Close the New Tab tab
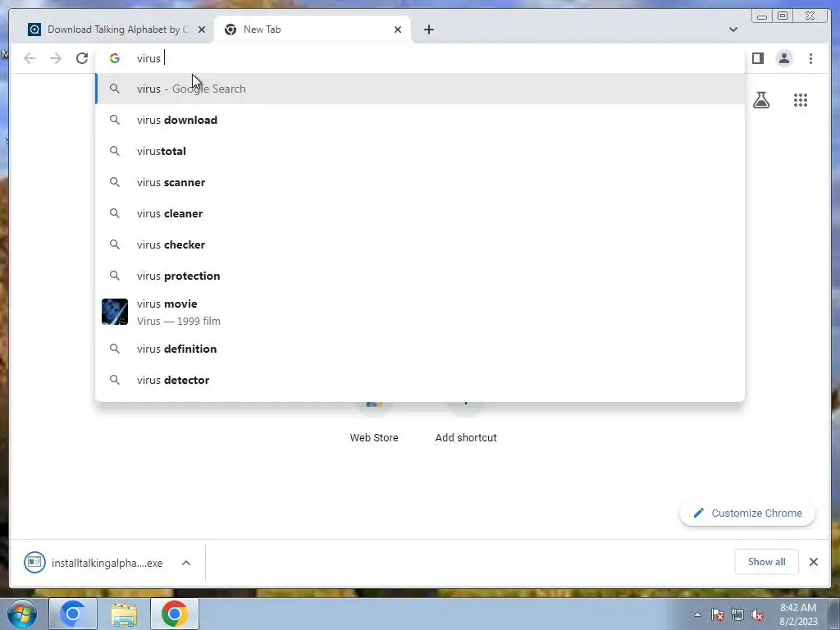840x630 pixels. point(398,30)
